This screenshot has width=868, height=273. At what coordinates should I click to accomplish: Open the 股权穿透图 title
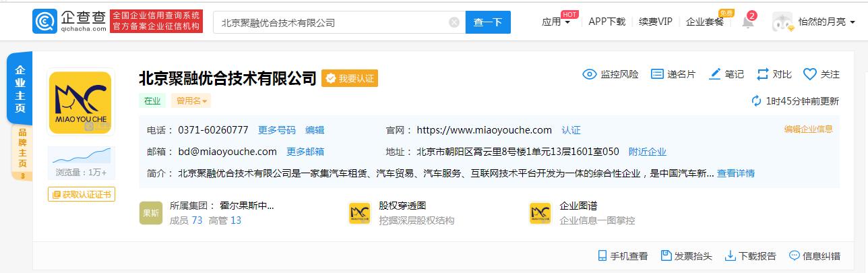pyautogui.click(x=402, y=205)
